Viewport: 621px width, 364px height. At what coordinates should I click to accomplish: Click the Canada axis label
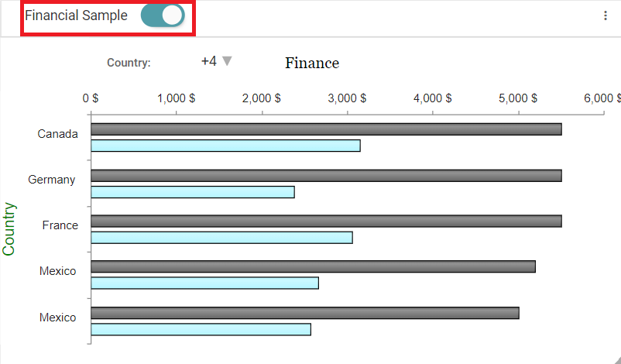click(57, 134)
